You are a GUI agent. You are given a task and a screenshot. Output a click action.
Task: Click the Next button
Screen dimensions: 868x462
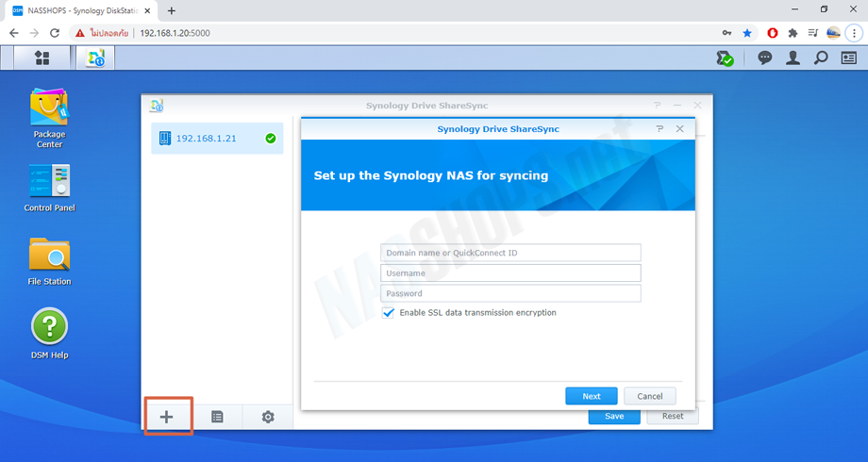click(x=592, y=396)
